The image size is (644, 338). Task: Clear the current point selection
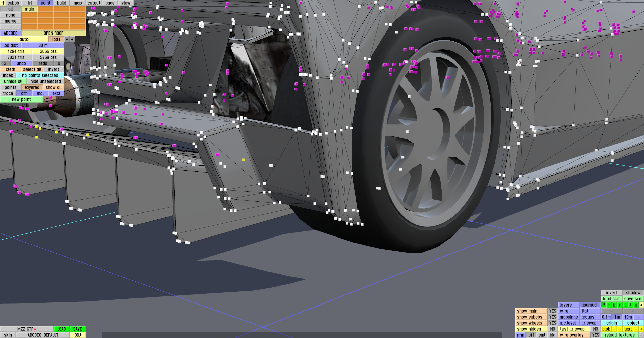pos(11,69)
